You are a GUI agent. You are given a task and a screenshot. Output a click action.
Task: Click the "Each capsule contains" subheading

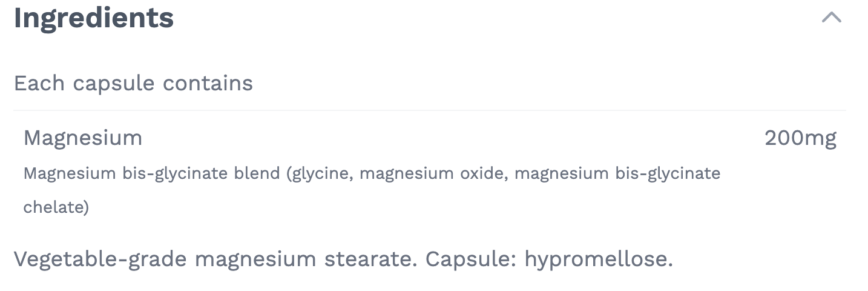133,83
